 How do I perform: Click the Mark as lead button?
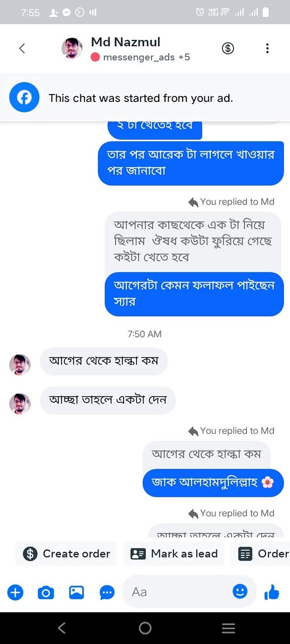coord(174,553)
